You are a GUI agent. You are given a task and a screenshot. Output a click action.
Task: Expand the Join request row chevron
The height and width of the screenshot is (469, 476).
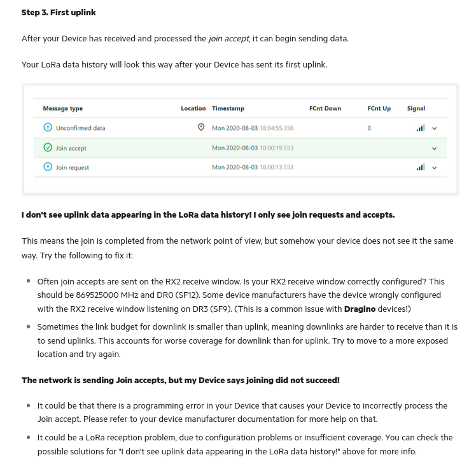(435, 168)
